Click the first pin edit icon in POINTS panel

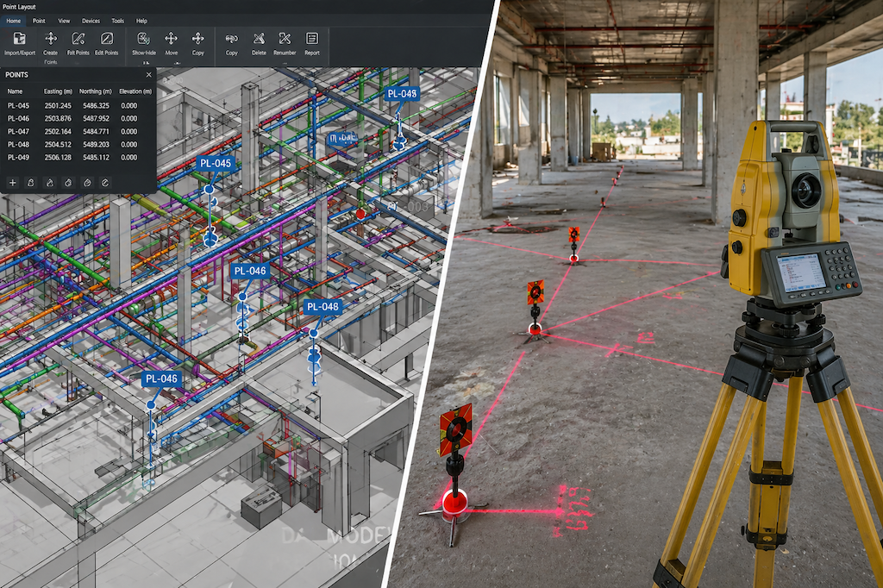[x=31, y=183]
